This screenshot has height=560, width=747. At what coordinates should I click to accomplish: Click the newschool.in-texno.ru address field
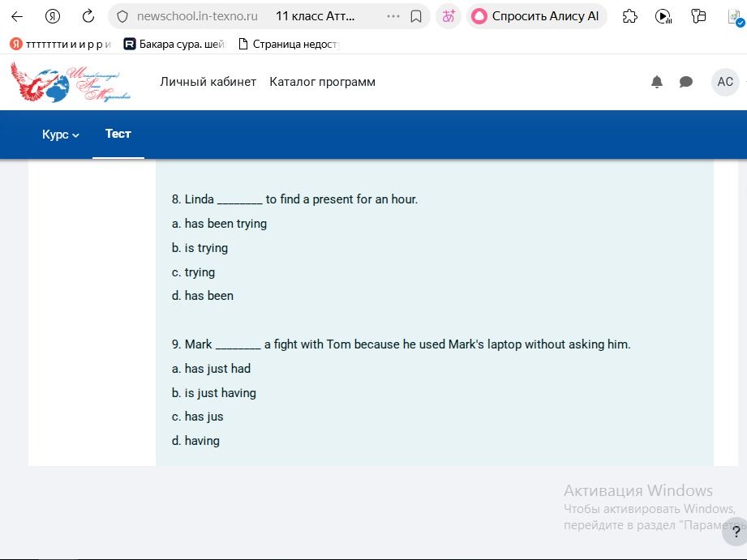(x=197, y=17)
